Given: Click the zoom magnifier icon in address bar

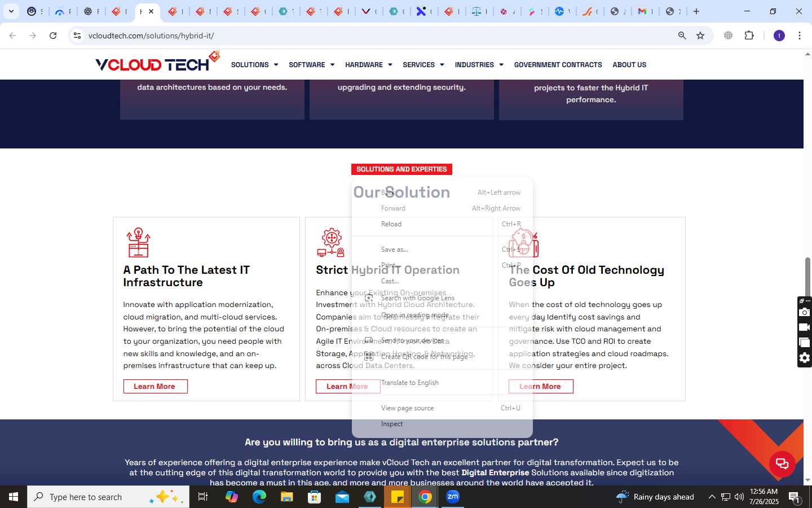Looking at the screenshot, I should click(682, 36).
